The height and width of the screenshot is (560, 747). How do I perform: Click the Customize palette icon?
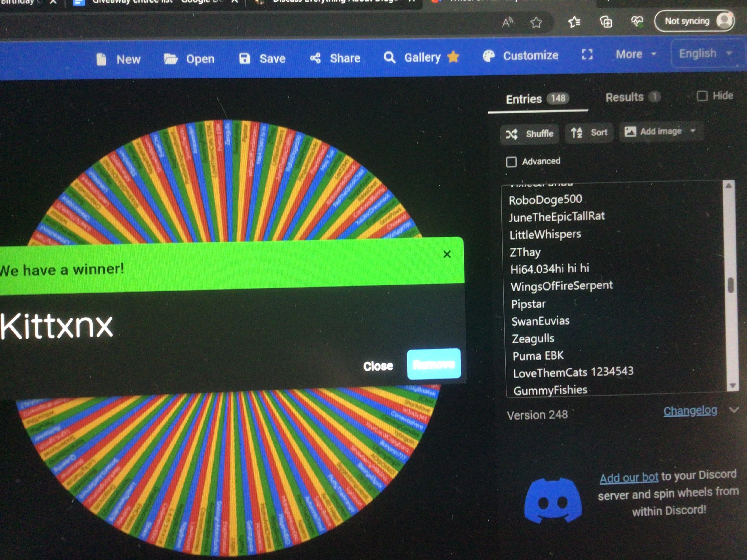[488, 56]
